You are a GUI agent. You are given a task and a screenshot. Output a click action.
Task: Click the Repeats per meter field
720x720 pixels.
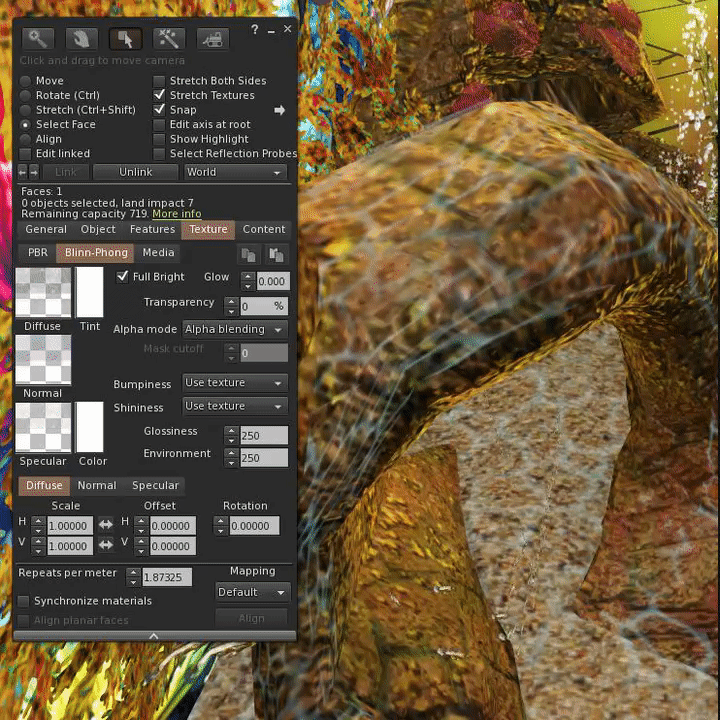tap(167, 577)
